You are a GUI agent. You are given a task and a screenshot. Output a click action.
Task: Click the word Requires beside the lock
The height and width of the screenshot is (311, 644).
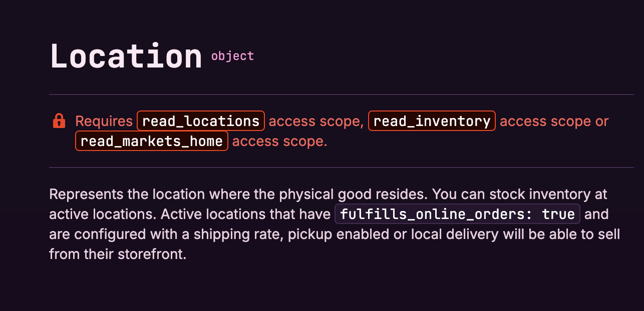(104, 121)
